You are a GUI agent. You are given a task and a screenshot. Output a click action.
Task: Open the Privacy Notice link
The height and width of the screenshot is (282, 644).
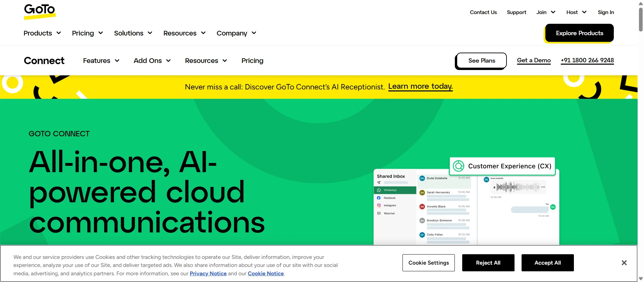208,274
